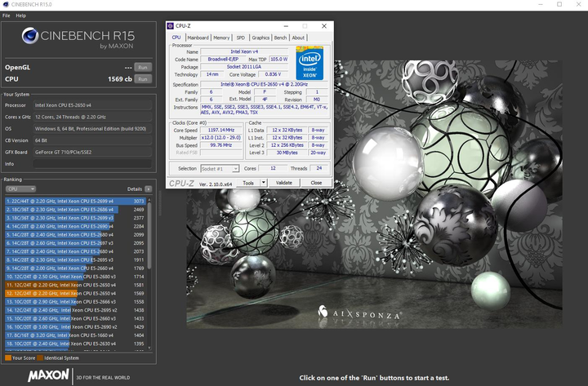Screen dimensions: 588x386
Task: Select ranking row 3 Xeon E5-2699 v3
Action: tap(75, 218)
